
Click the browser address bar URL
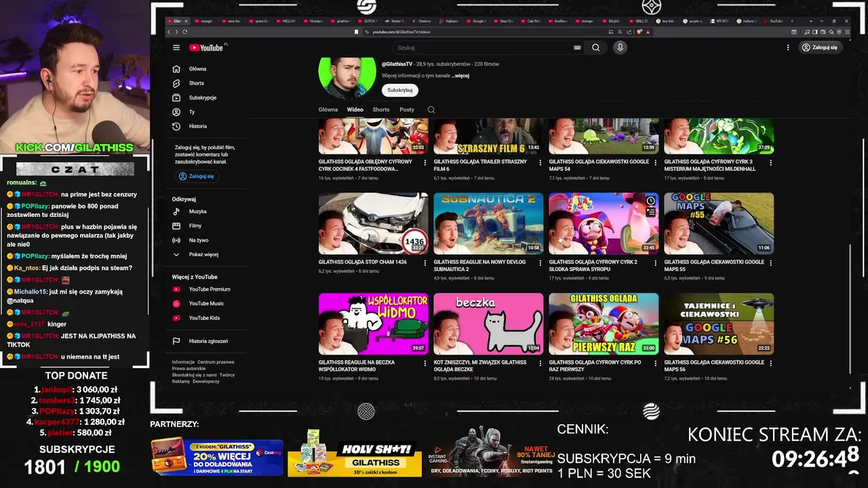point(401,32)
